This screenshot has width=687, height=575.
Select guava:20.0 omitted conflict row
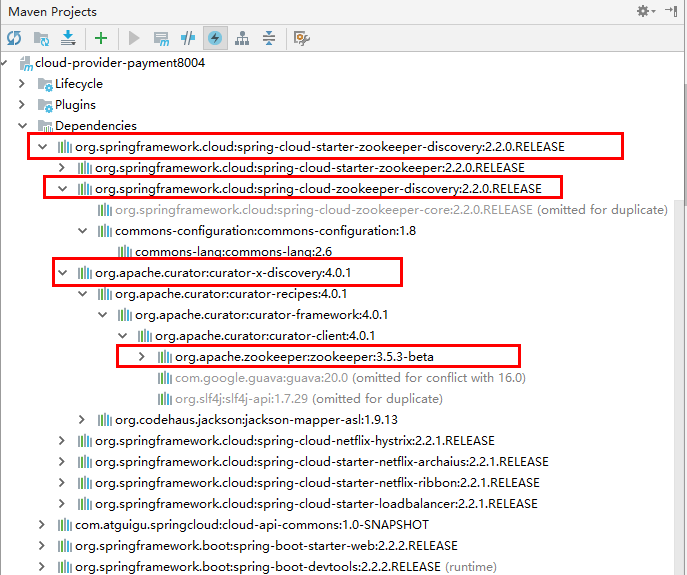point(351,378)
